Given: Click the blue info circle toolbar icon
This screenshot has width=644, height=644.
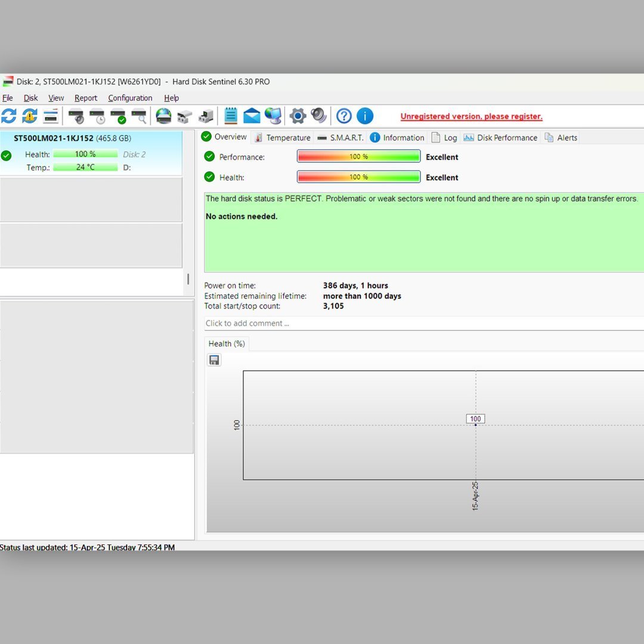Looking at the screenshot, I should tap(365, 116).
